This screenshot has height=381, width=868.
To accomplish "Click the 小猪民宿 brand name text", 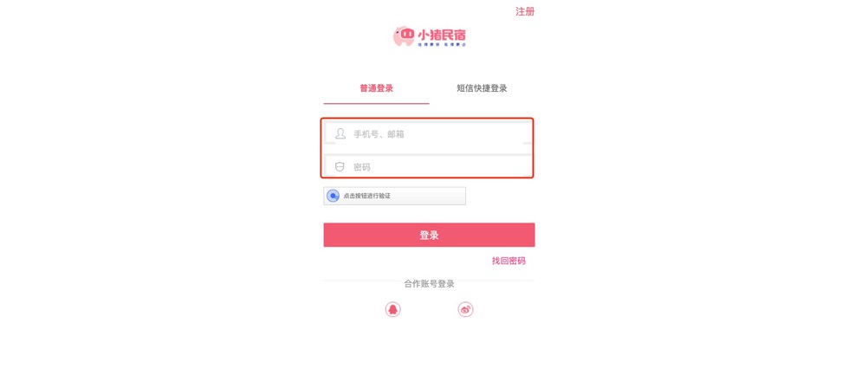I will tap(442, 35).
